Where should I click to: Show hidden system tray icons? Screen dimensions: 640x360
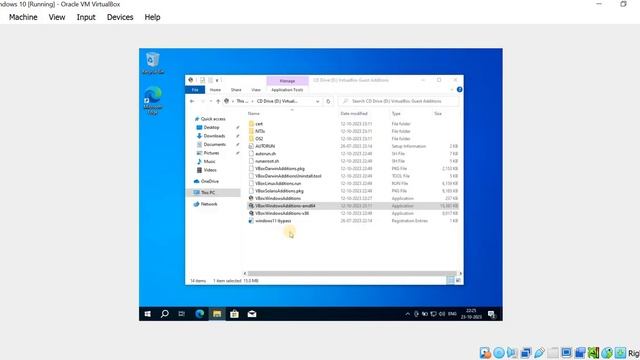(407, 314)
